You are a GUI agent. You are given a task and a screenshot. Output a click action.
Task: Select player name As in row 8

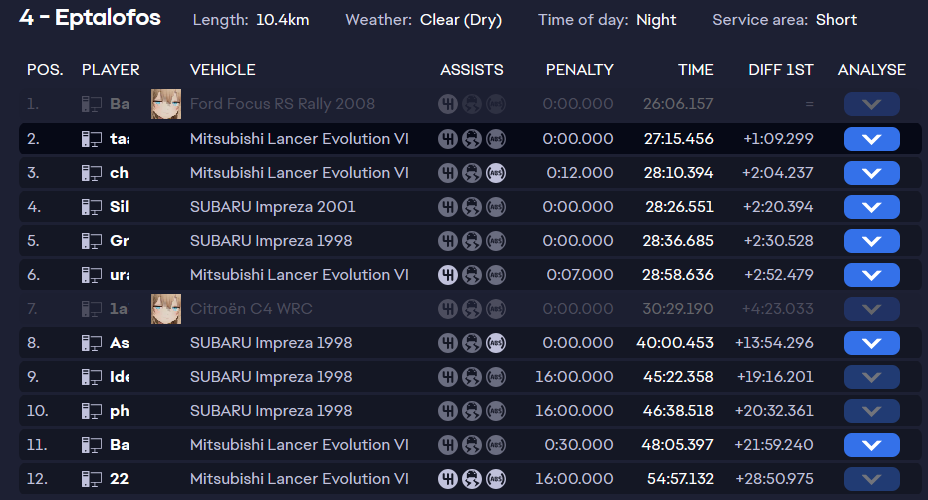(x=120, y=343)
